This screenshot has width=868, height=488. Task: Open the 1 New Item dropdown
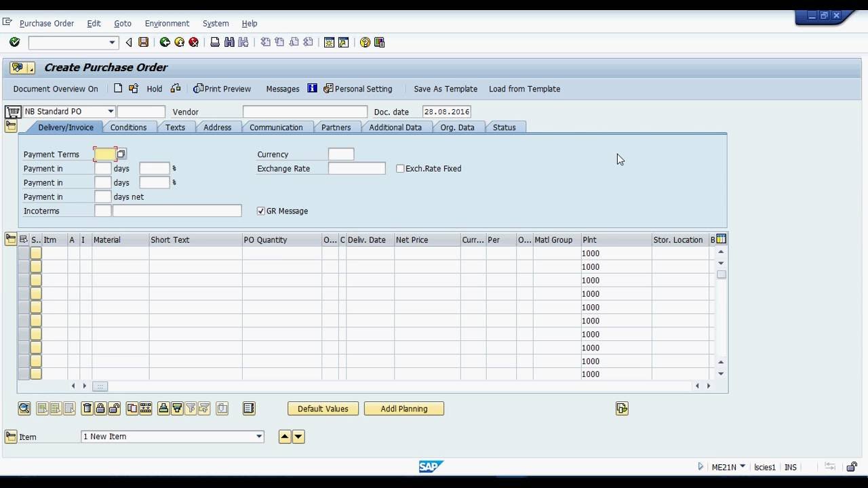259,436
